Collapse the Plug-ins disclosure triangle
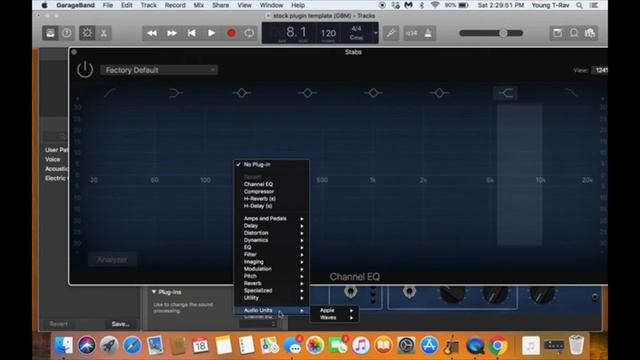 pos(154,292)
